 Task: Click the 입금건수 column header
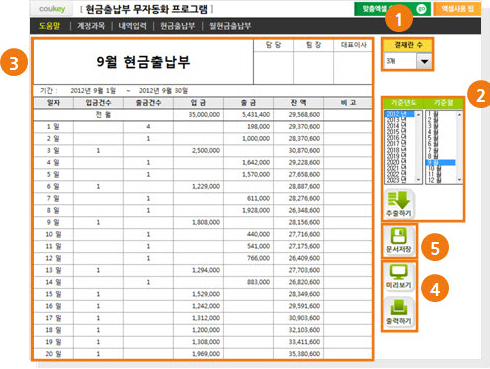98,103
